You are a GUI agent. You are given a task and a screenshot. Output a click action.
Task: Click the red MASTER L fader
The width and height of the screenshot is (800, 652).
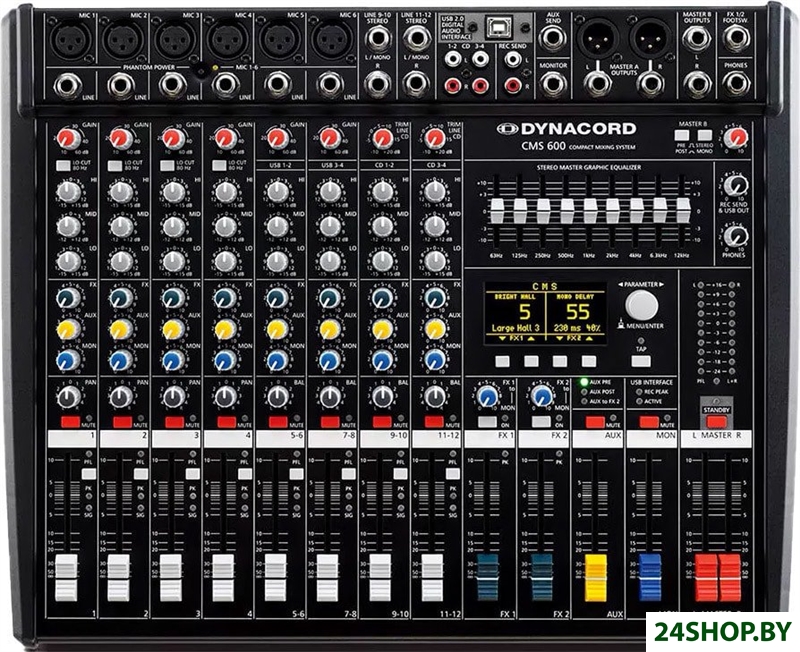(706, 578)
